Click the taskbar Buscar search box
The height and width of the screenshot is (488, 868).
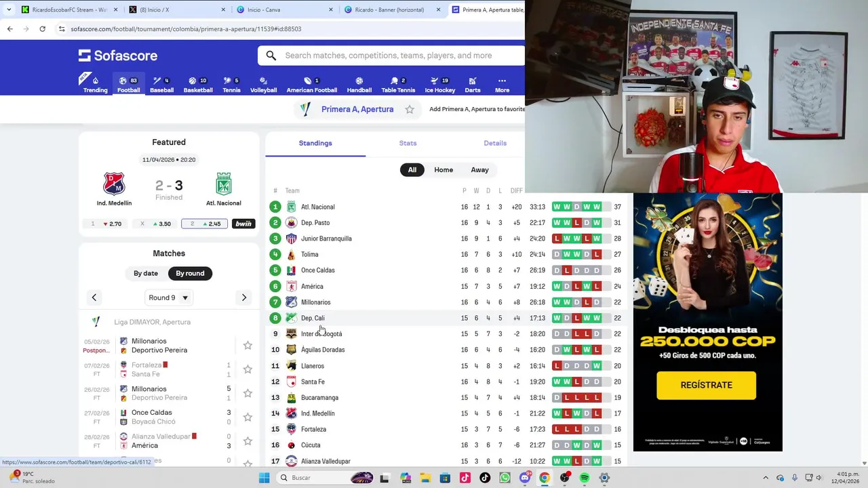coord(325,478)
